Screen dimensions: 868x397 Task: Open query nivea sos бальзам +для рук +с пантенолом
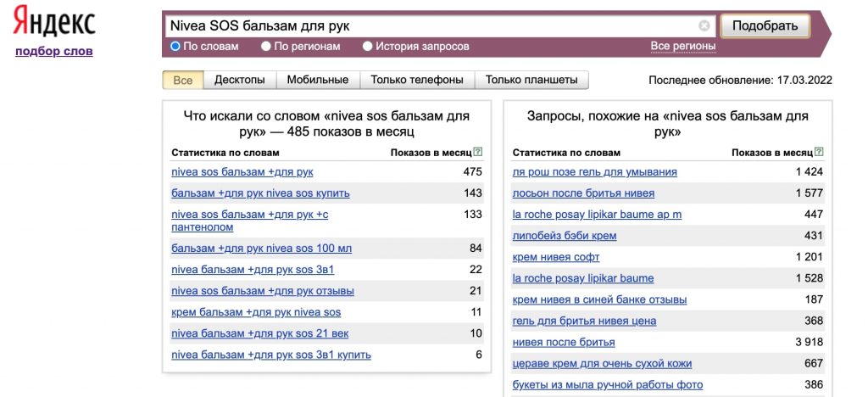coord(250,221)
